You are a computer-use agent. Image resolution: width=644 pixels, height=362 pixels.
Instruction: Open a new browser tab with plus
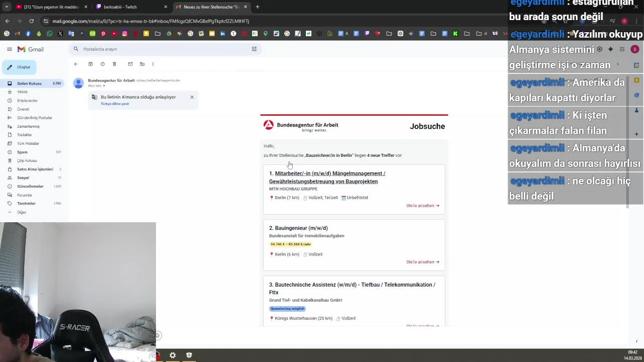(x=257, y=7)
